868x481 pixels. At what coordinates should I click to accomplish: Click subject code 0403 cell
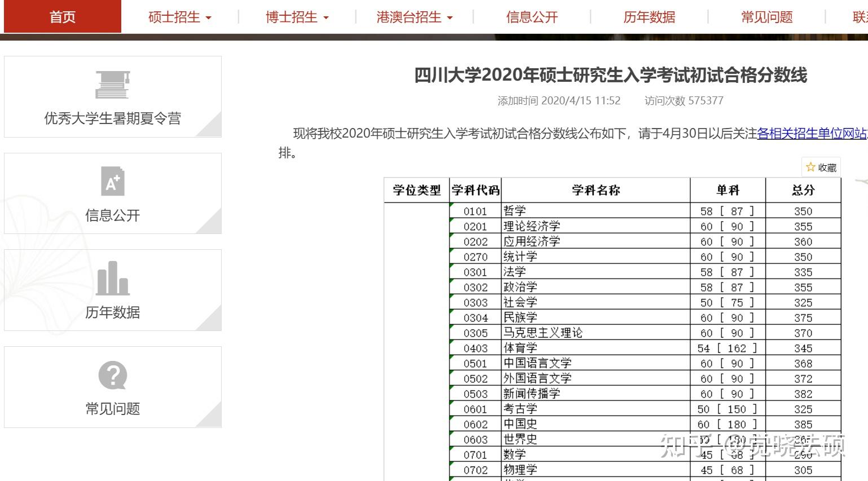coord(475,348)
